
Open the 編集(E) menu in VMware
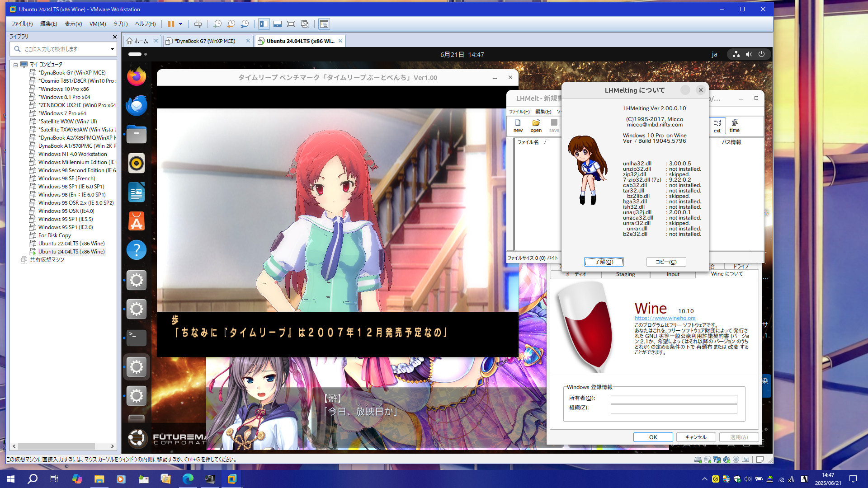(x=48, y=24)
